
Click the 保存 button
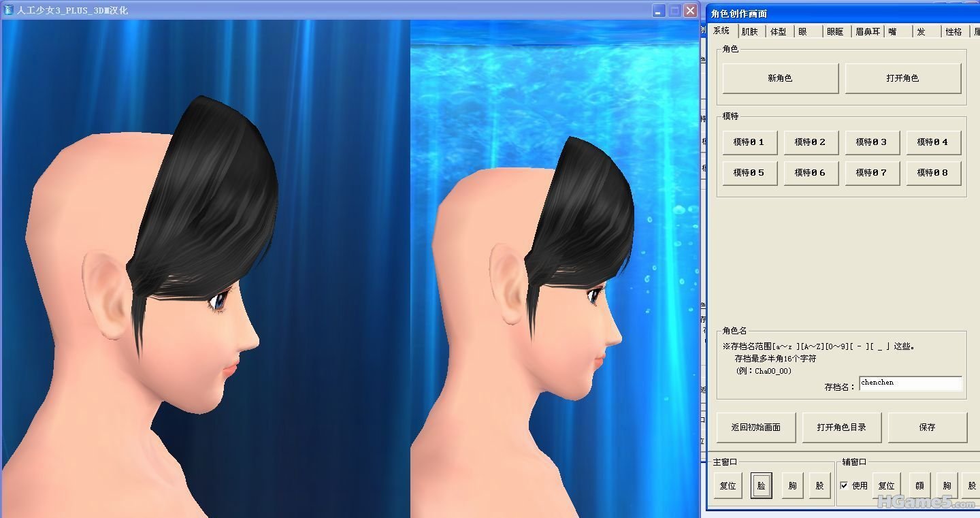click(927, 427)
